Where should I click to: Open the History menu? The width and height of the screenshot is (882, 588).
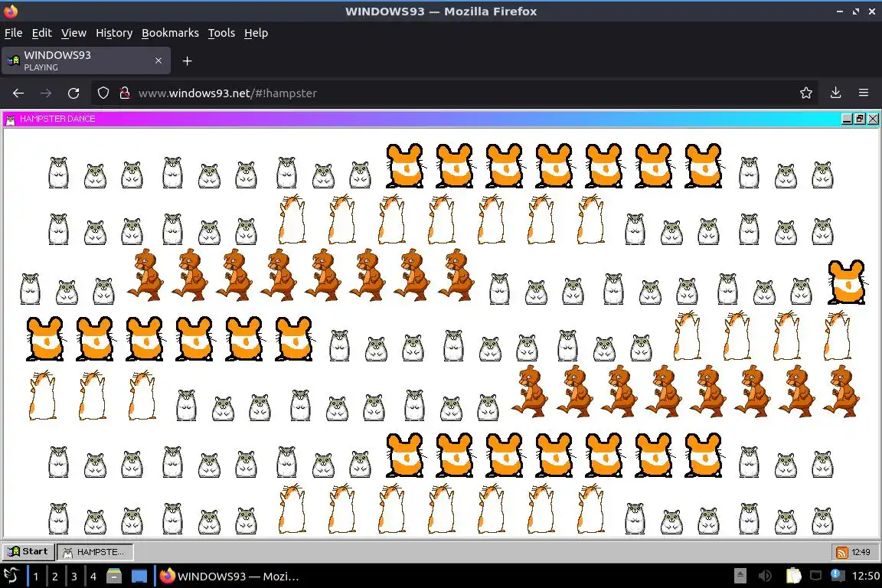coord(113,33)
